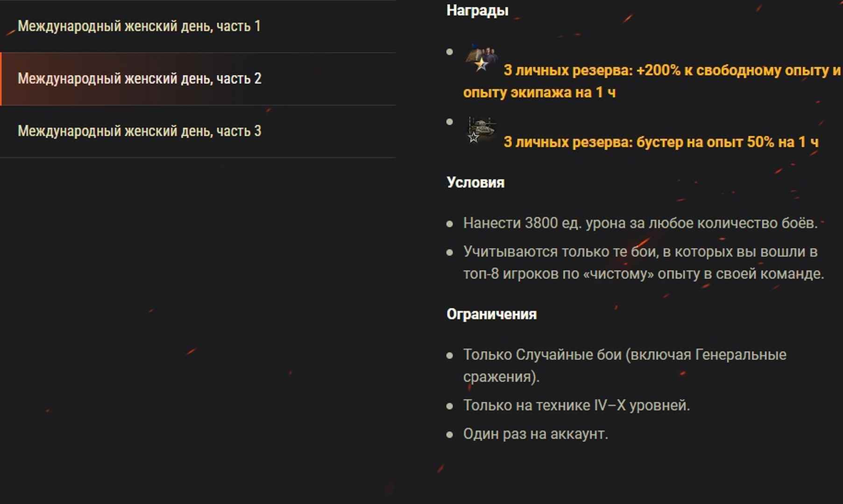Click bullet before Один раз на аккаунт
This screenshot has width=843, height=504.
[x=450, y=435]
